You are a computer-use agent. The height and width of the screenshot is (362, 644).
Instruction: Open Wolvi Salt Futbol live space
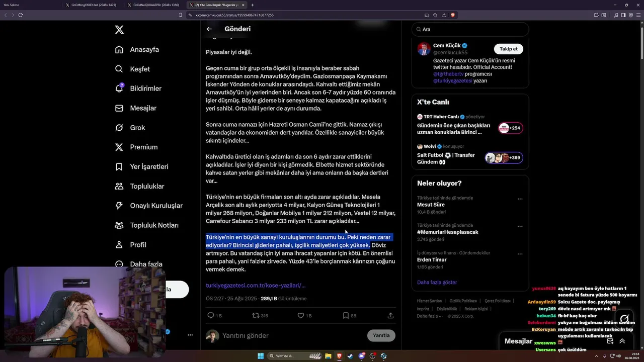pyautogui.click(x=470, y=154)
